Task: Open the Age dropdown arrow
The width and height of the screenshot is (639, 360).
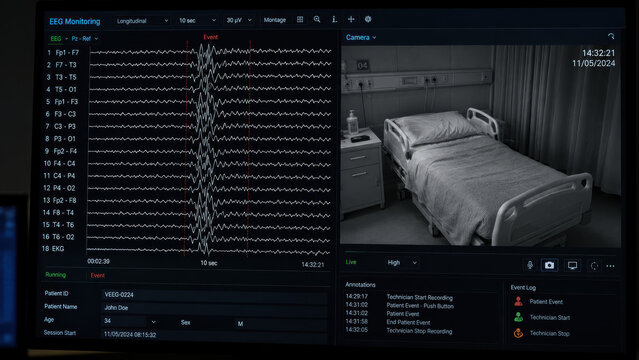Action: 153,322
